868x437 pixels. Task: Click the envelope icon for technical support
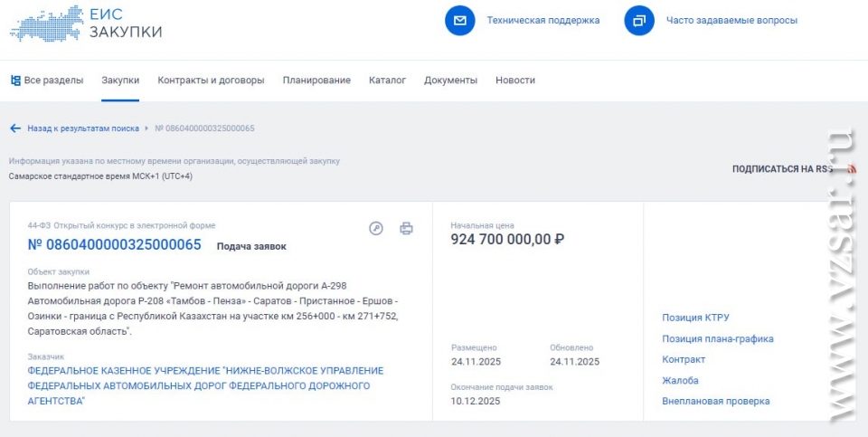click(459, 20)
